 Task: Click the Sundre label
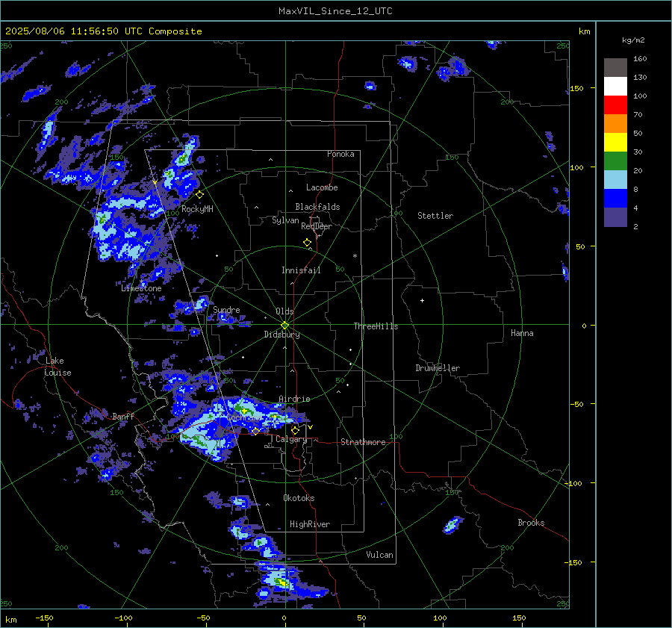[226, 309]
